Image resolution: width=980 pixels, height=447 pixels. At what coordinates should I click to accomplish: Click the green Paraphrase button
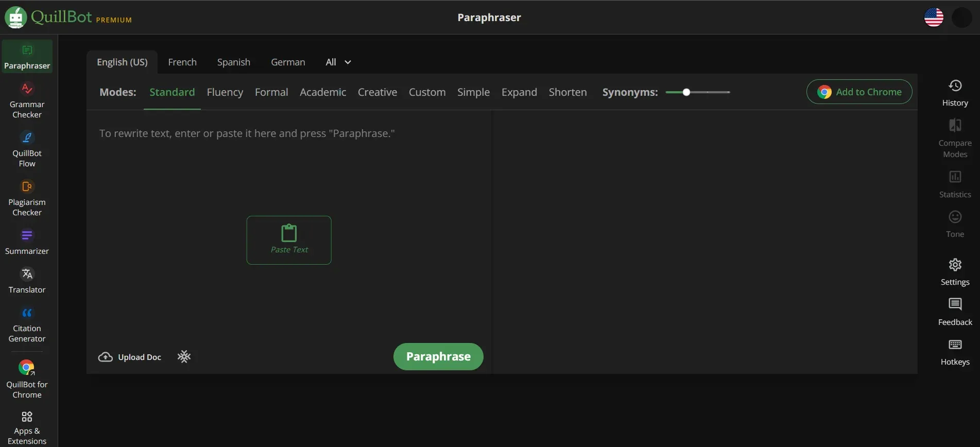438,356
